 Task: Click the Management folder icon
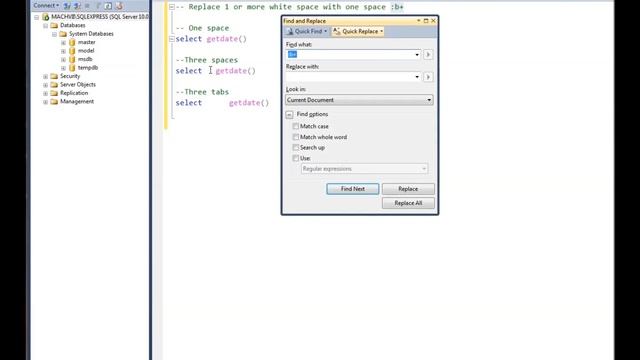tap(54, 102)
